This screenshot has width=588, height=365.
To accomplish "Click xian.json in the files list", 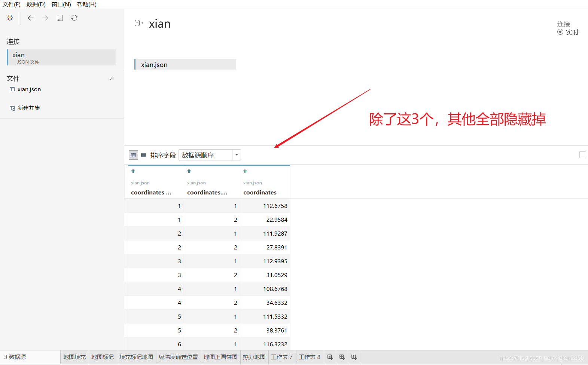I will point(29,89).
